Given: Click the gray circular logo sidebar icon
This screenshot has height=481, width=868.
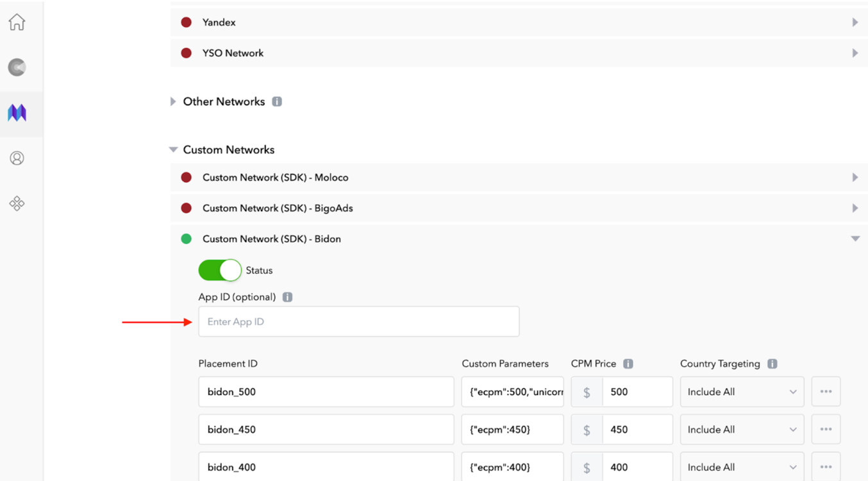Looking at the screenshot, I should [x=17, y=67].
